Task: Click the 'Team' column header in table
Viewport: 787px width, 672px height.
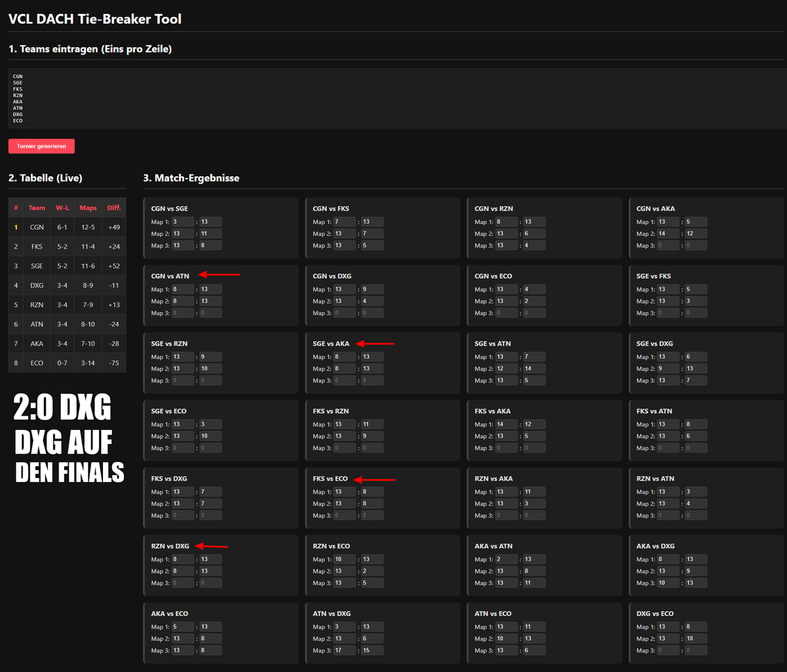Action: pos(37,208)
